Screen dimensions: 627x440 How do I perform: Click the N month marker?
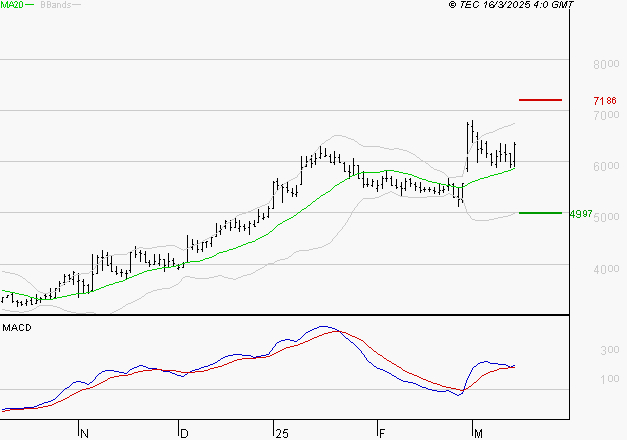click(x=84, y=434)
